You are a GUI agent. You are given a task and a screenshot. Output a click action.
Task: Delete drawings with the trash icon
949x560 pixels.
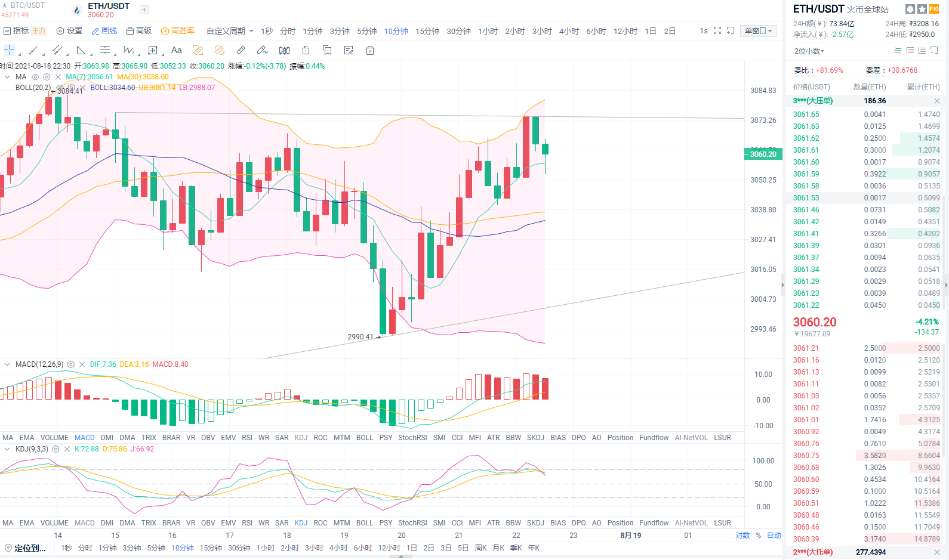[x=370, y=50]
